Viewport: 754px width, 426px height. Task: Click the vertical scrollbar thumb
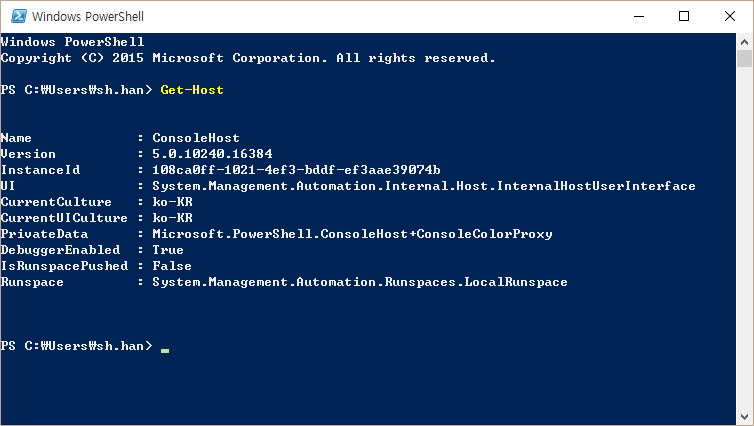point(744,59)
